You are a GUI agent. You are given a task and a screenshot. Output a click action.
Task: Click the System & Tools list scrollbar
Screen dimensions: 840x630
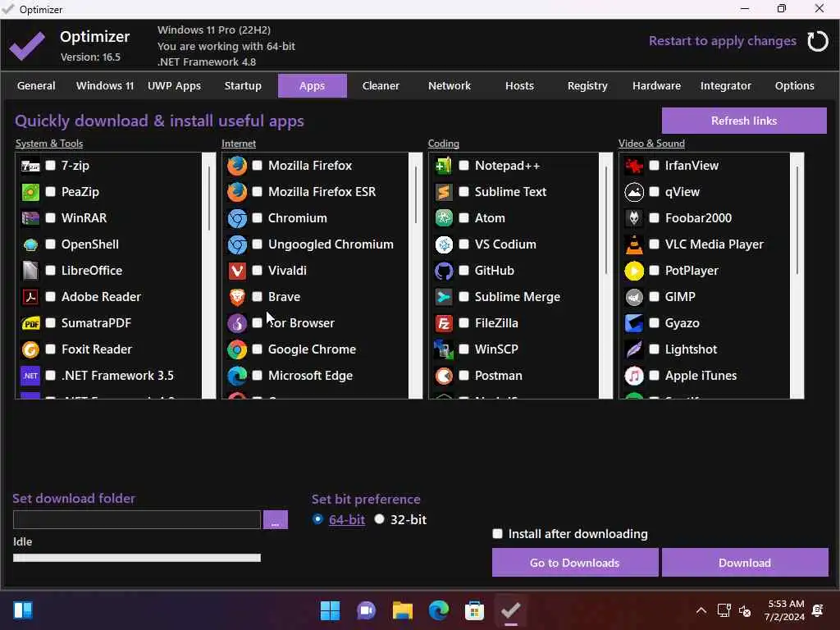tap(209, 276)
